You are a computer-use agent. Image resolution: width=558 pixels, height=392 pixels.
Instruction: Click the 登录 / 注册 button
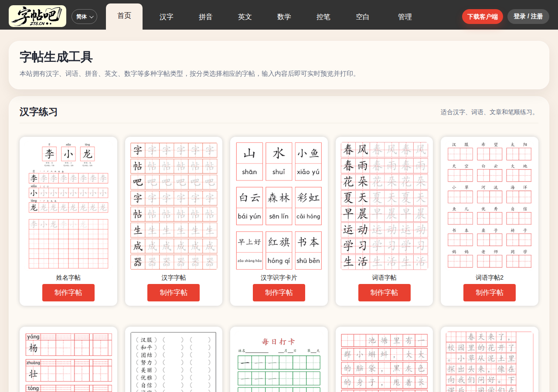(x=528, y=17)
